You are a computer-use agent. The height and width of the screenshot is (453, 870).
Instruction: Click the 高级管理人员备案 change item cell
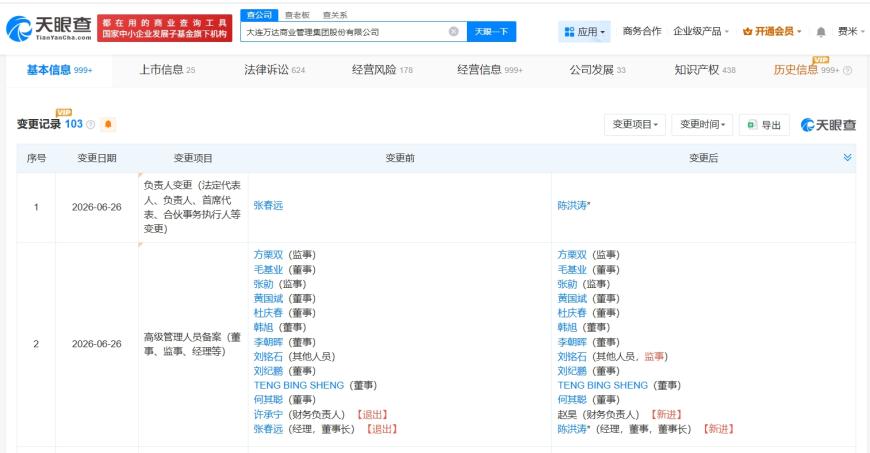[193, 344]
